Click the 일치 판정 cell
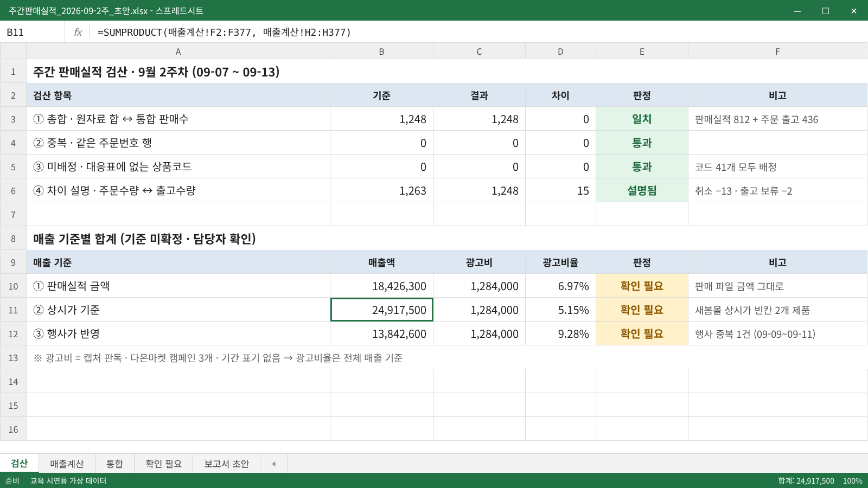 tap(642, 119)
